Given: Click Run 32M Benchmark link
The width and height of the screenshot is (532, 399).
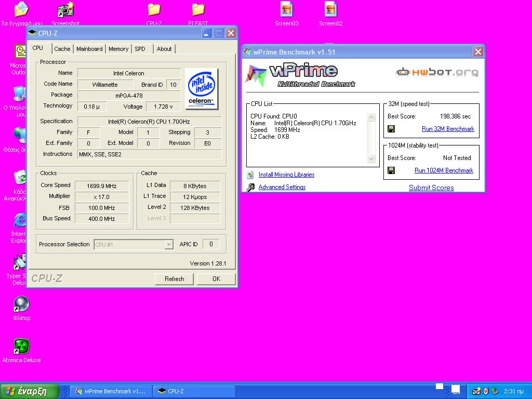Looking at the screenshot, I should tap(448, 129).
